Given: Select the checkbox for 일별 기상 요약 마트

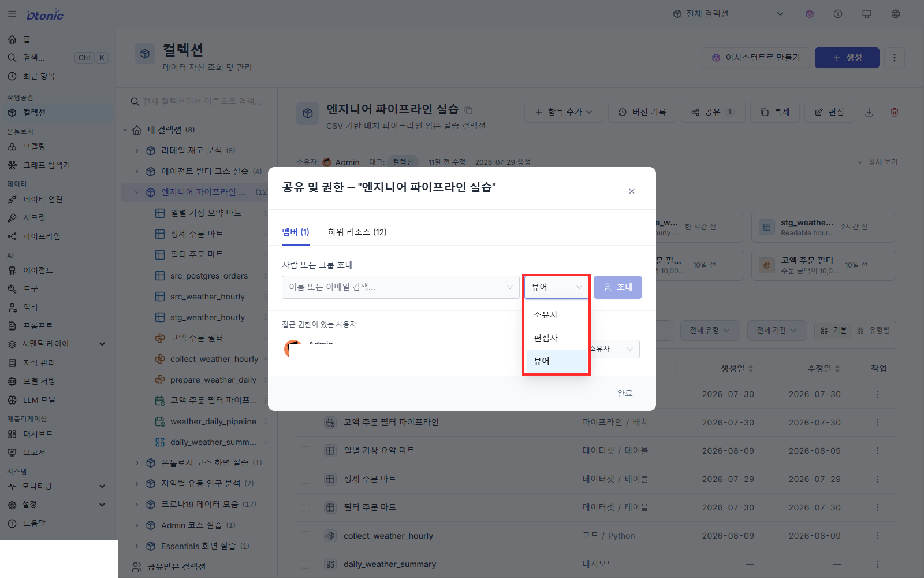Looking at the screenshot, I should click(x=305, y=451).
